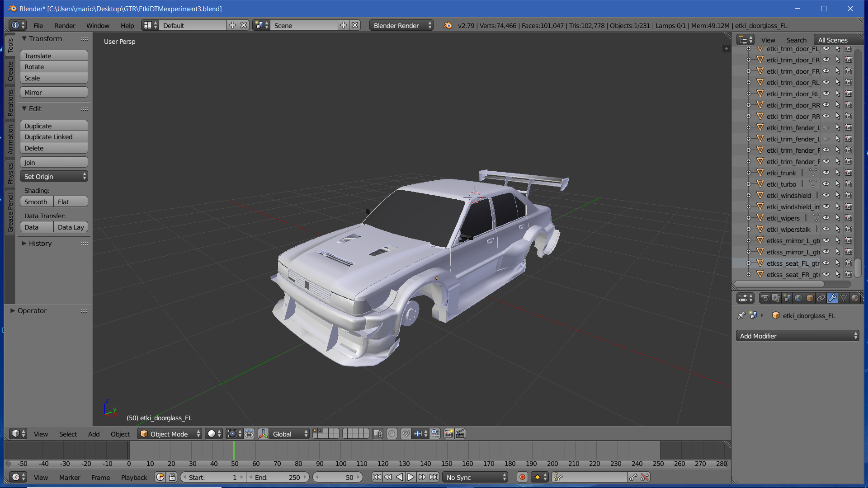Pin the properties context with pushpin icon

(741, 315)
